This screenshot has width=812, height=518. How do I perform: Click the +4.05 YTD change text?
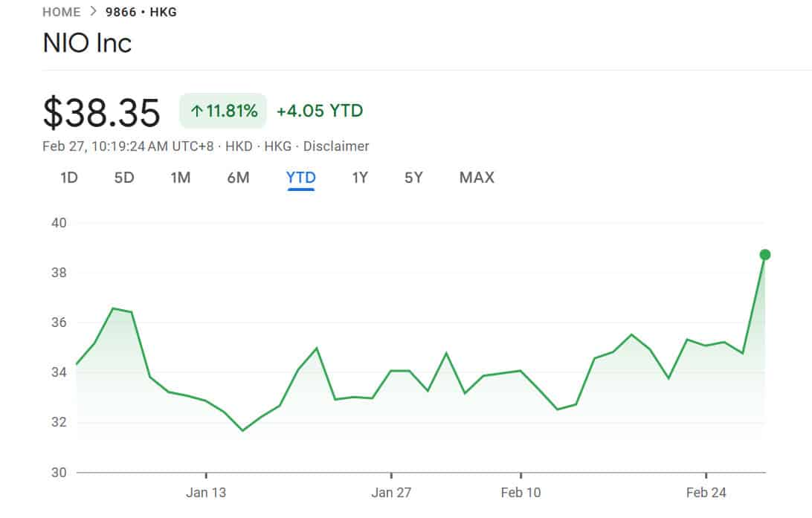tap(320, 111)
